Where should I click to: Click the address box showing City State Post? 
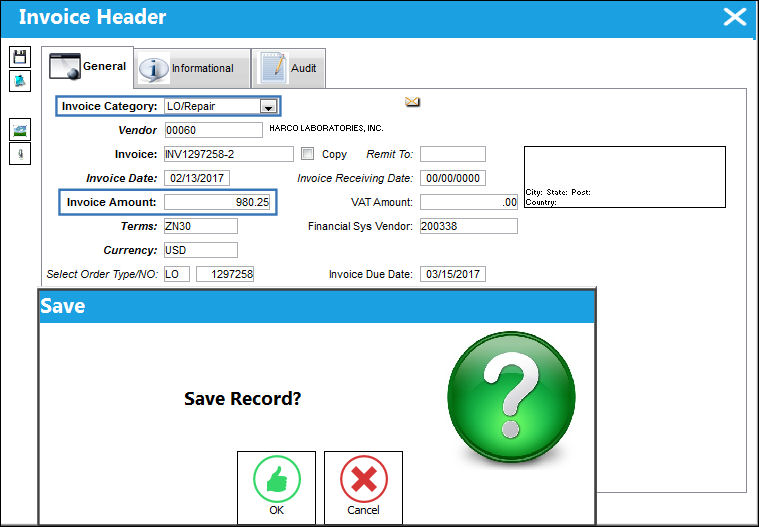(625, 177)
